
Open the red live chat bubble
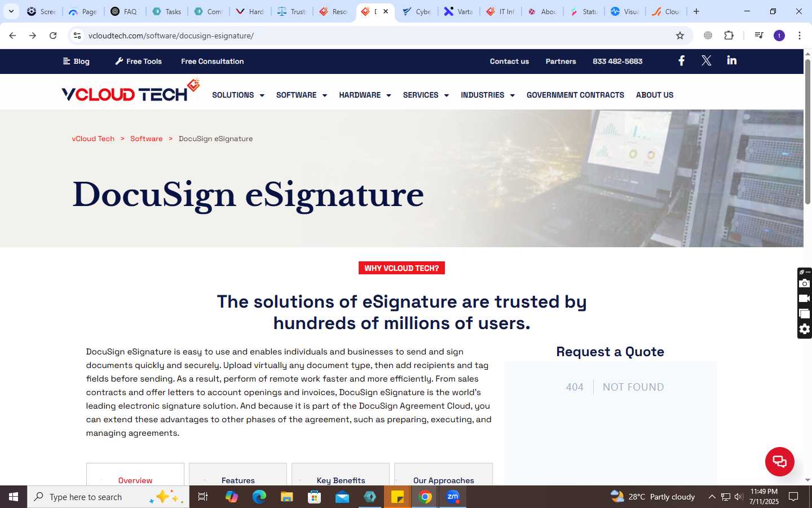779,461
